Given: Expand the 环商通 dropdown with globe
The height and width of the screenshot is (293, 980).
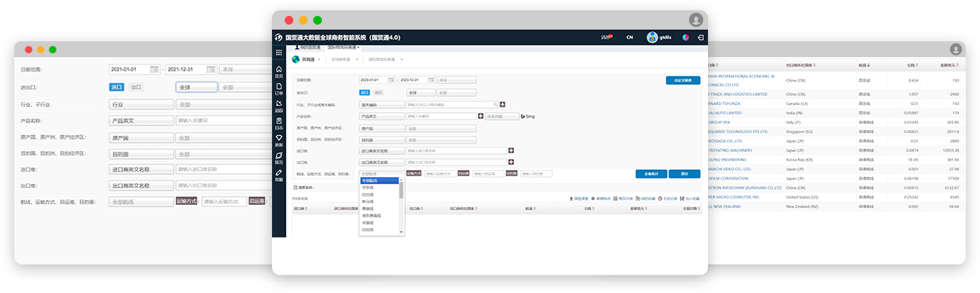Looking at the screenshot, I should click(x=304, y=59).
